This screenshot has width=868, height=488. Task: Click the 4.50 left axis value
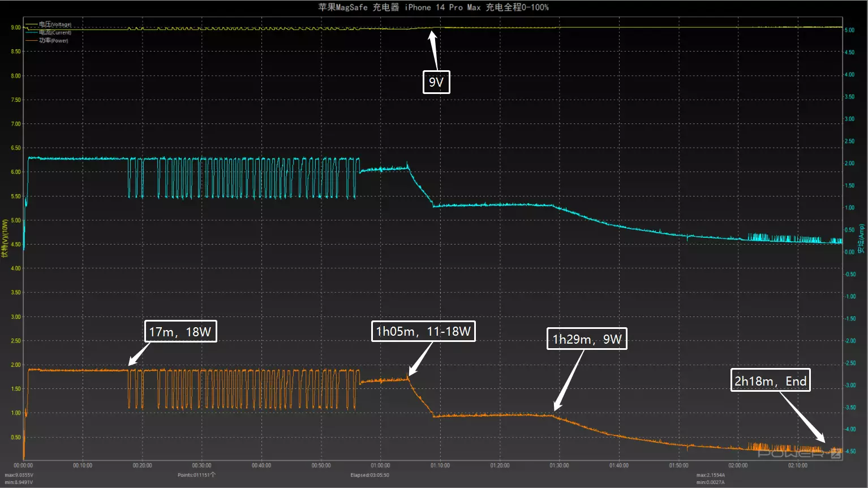16,245
